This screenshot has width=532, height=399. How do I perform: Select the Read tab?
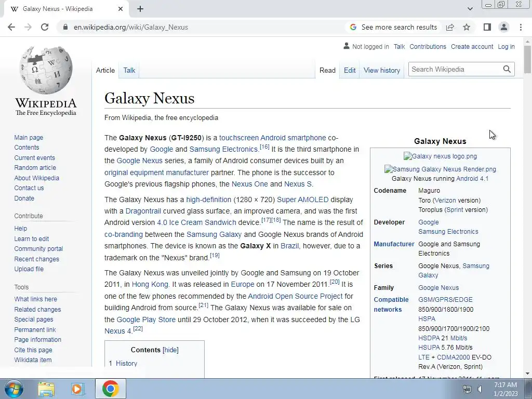pyautogui.click(x=327, y=70)
